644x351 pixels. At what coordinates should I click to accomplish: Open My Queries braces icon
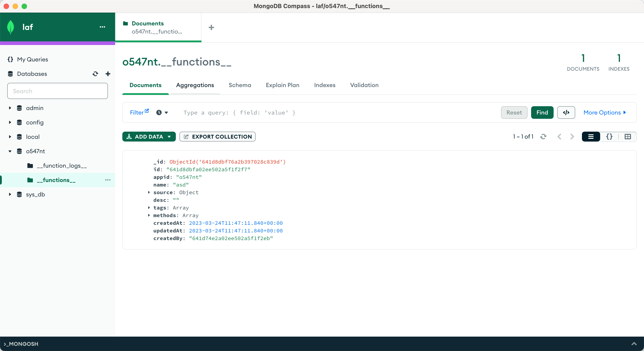pos(10,59)
